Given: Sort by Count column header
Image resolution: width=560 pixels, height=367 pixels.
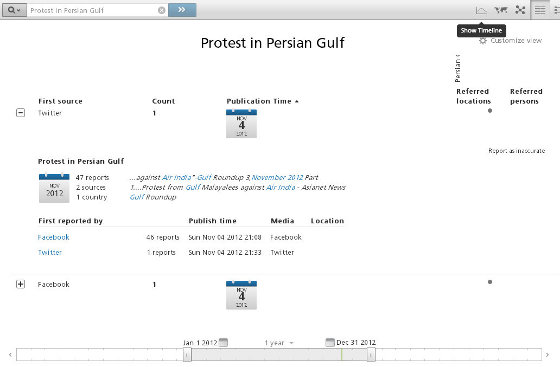Looking at the screenshot, I should [164, 101].
